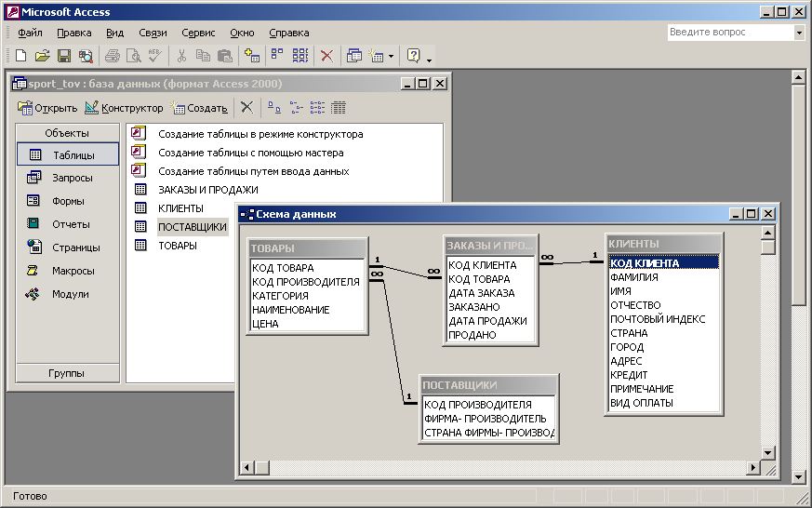Switch to details table view
The width and height of the screenshot is (812, 508).
click(339, 107)
